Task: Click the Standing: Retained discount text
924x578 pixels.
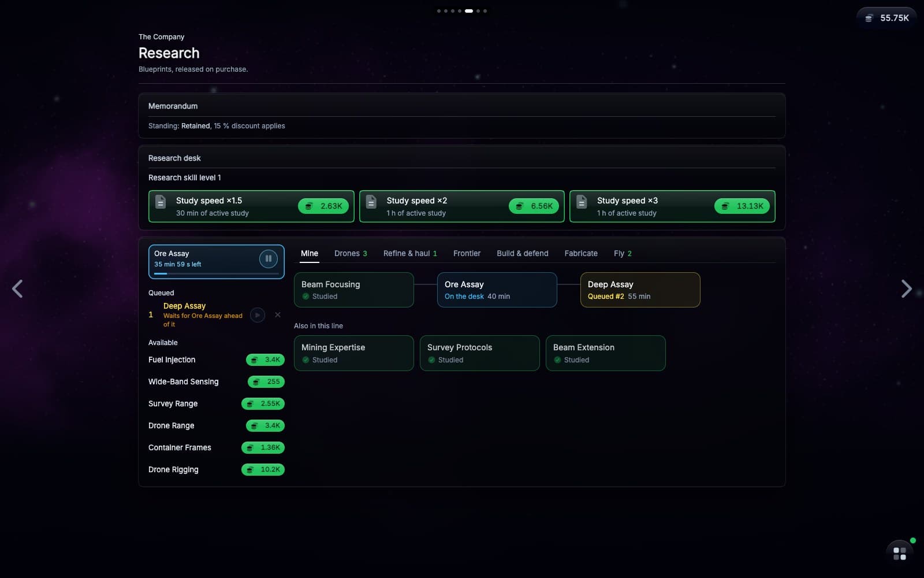Action: [217, 125]
